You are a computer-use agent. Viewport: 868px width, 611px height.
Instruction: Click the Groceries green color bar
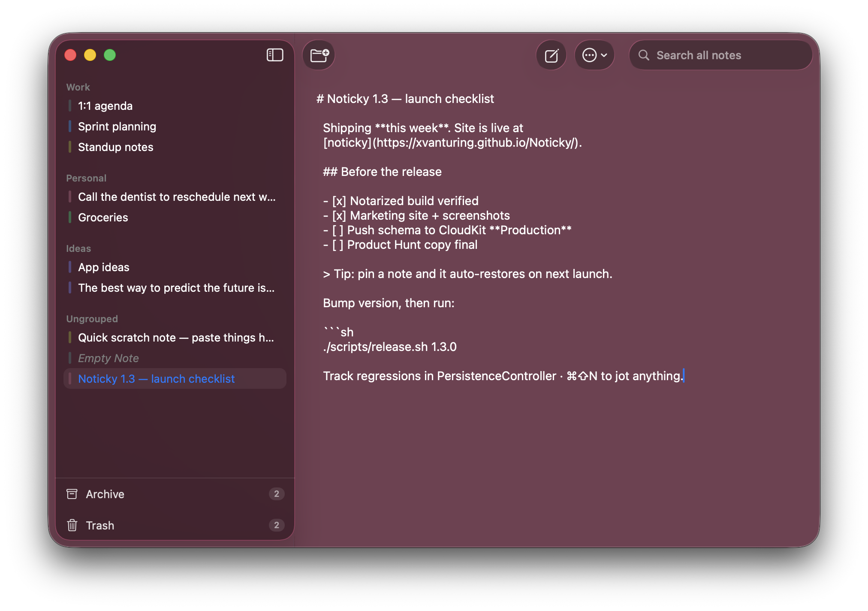(70, 218)
